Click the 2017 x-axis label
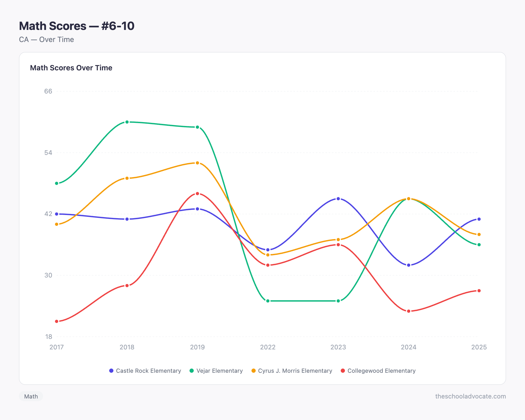Viewport: 525px width, 420px height. (x=57, y=347)
